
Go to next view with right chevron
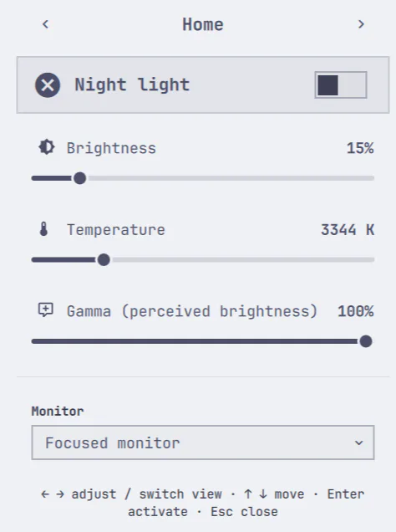(x=361, y=24)
